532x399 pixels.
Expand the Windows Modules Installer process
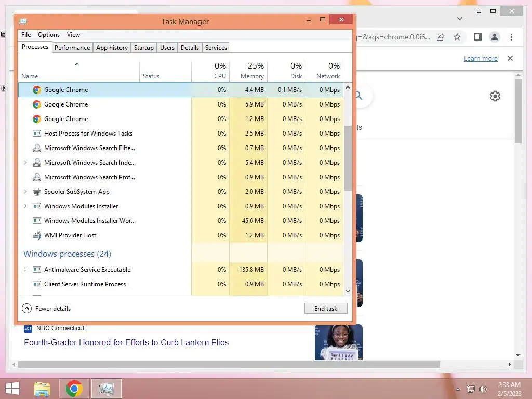tap(25, 206)
